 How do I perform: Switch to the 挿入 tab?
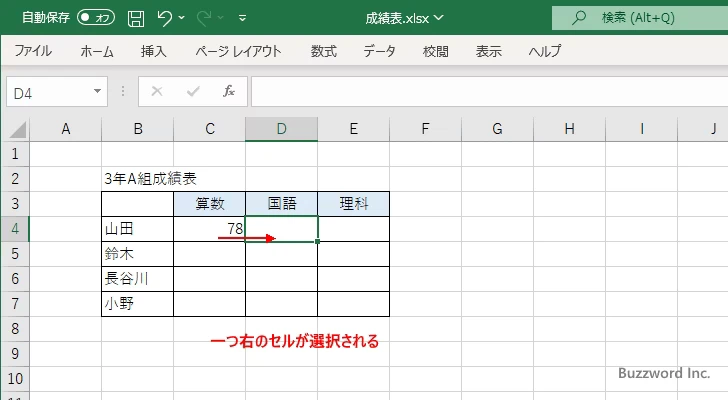click(x=154, y=51)
